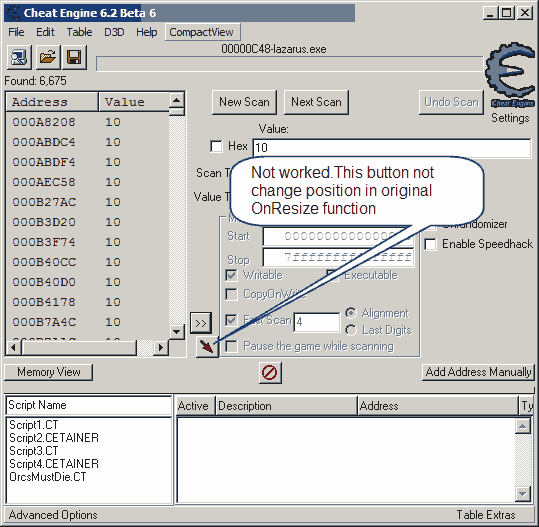The width and height of the screenshot is (539, 527).
Task: Select address 000B3F74 row
Action: 87,242
